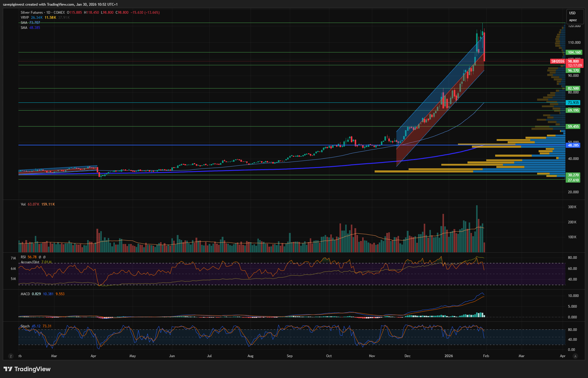Select the 48.285 blue price label

click(573, 145)
